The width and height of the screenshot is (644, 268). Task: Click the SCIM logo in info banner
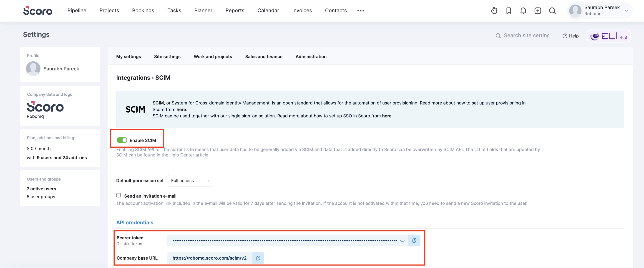click(x=135, y=109)
